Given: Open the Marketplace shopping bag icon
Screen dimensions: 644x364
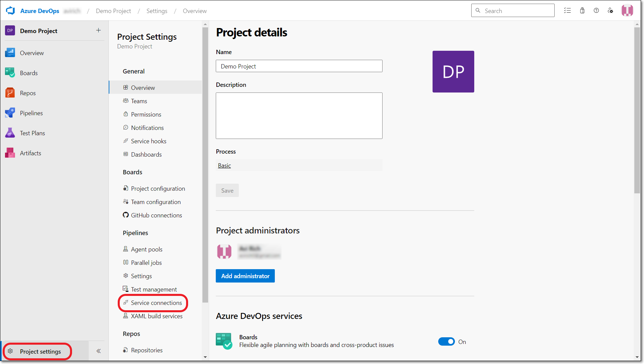Looking at the screenshot, I should [x=582, y=11].
